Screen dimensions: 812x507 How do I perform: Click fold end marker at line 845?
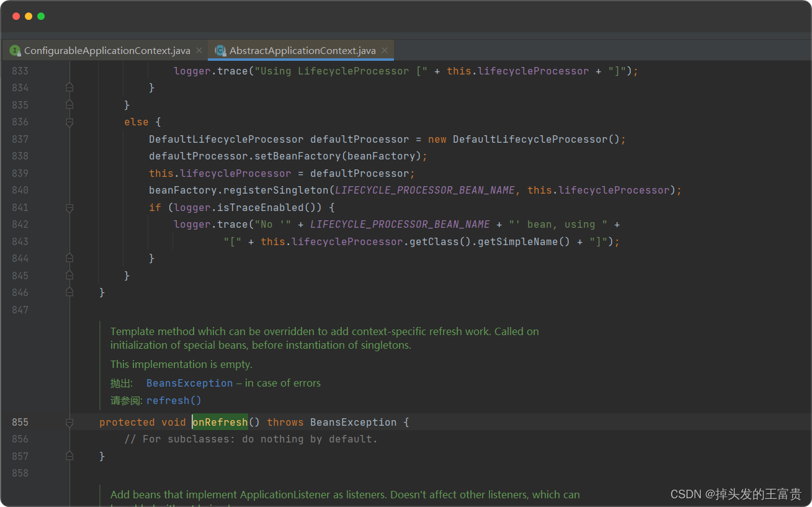[x=69, y=276]
